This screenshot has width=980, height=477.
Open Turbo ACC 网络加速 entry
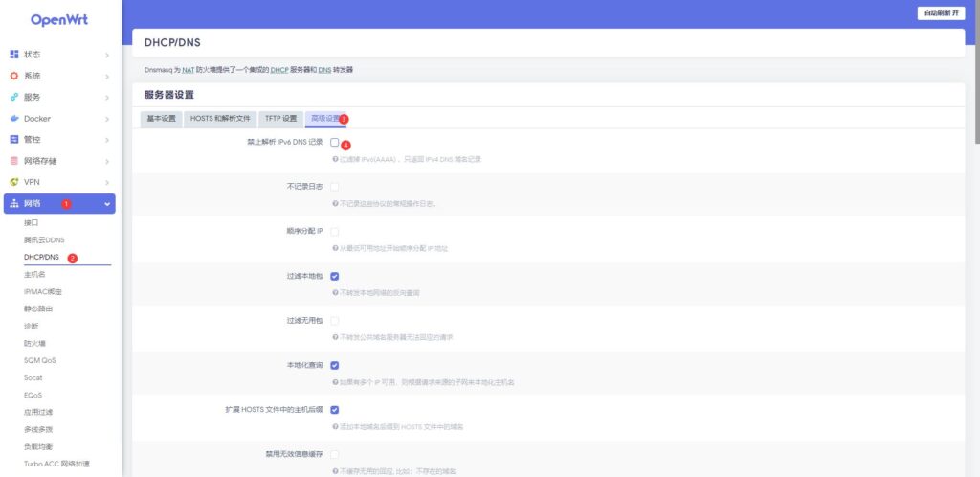coord(56,464)
